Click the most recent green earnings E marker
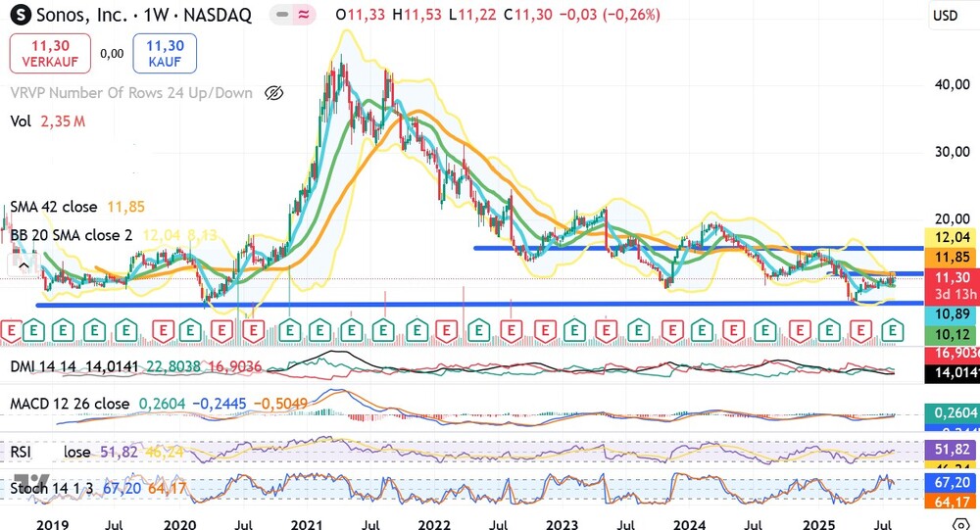The image size is (980, 530). click(893, 330)
